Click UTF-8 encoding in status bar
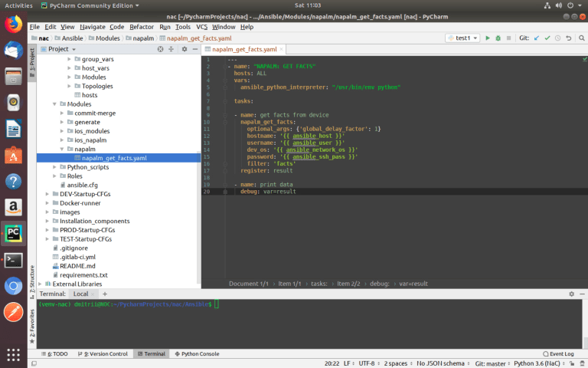Image resolution: width=588 pixels, height=368 pixels. (x=368, y=363)
